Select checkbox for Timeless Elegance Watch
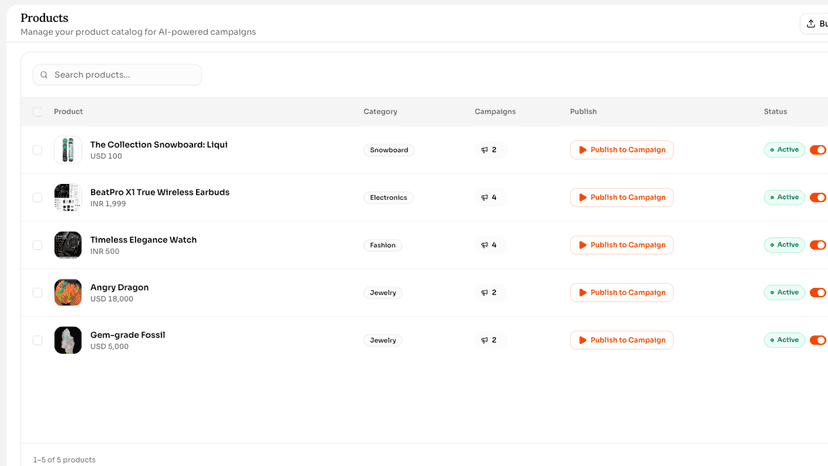Screen dimensions: 828x466 (37, 245)
